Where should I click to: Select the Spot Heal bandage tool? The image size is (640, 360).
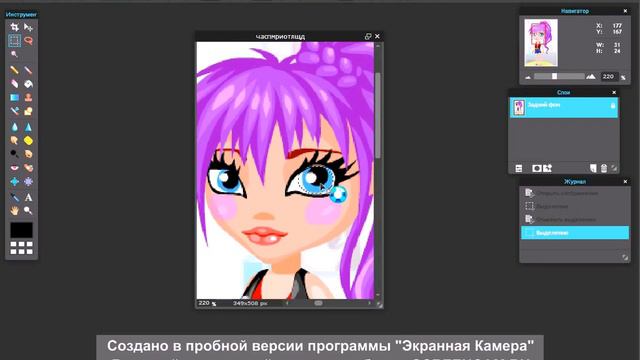(28, 168)
